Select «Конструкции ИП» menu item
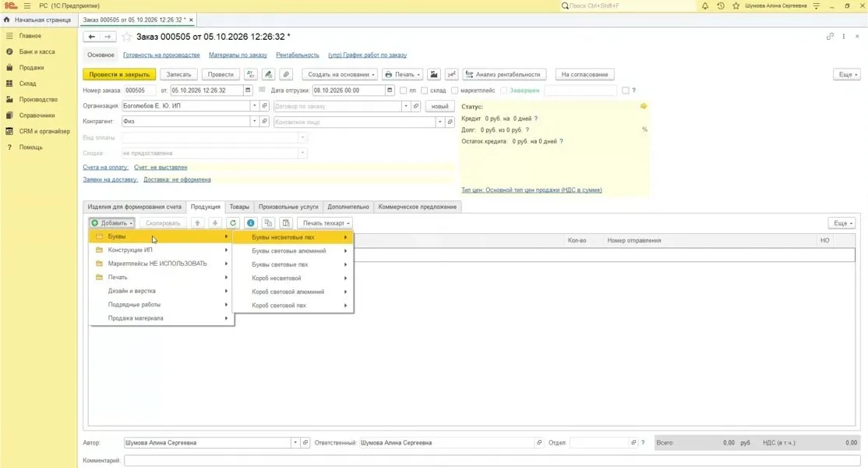This screenshot has height=468, width=868. coord(161,250)
